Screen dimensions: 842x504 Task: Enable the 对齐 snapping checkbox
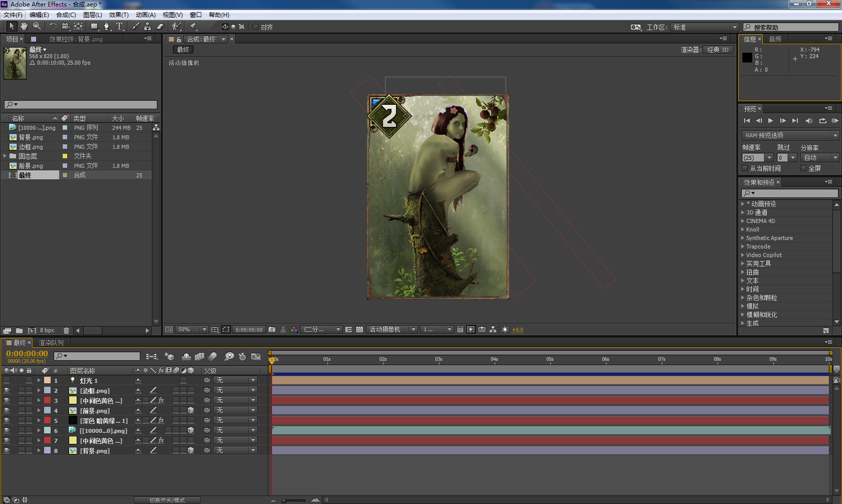coord(256,27)
